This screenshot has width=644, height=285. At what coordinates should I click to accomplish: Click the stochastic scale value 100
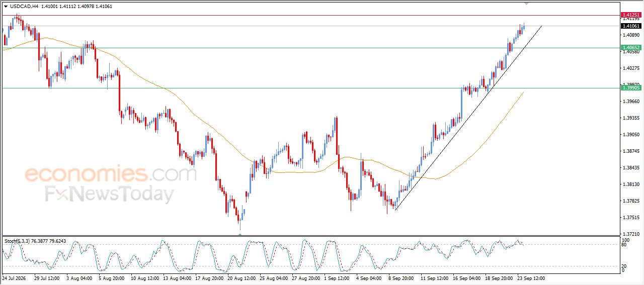[626, 240]
